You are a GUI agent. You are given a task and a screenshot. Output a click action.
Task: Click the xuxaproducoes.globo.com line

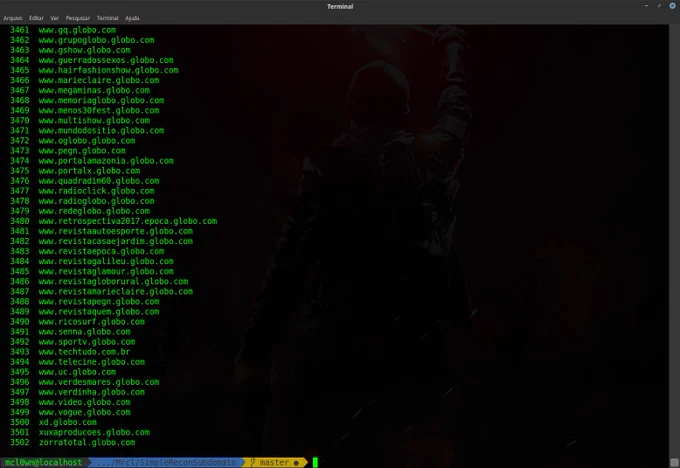94,432
